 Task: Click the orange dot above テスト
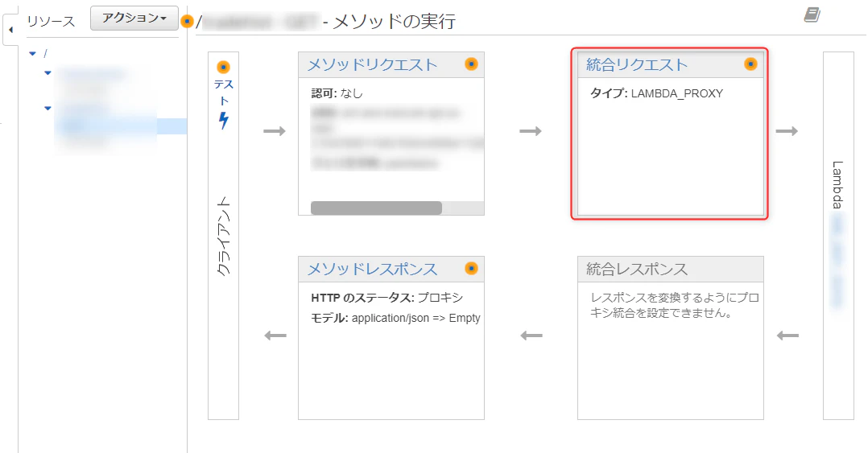point(223,67)
